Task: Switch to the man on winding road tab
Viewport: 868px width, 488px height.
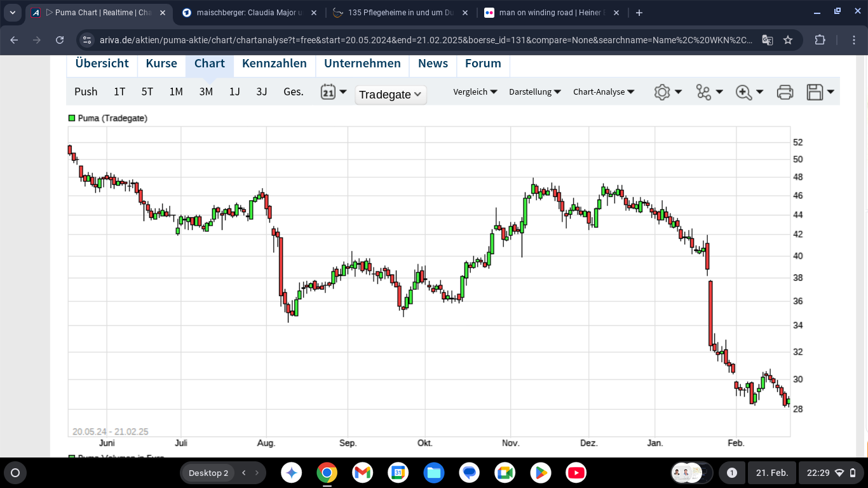Action: coord(552,13)
